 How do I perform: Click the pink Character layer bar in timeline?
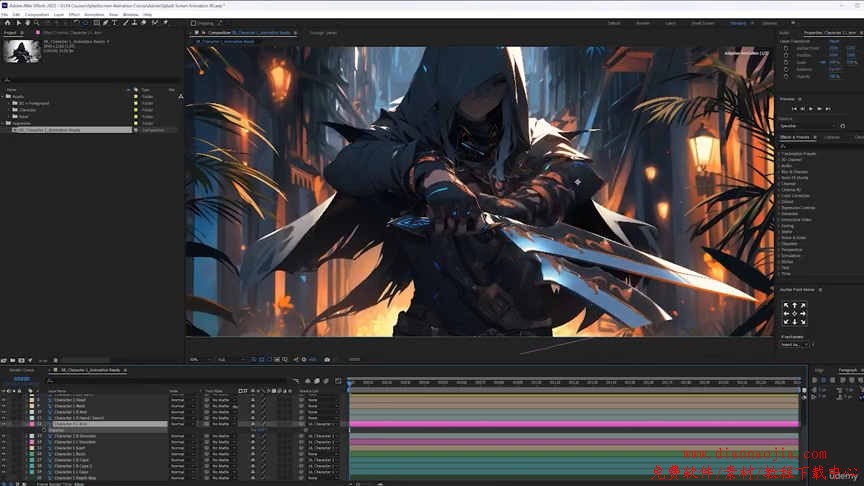tap(572, 424)
